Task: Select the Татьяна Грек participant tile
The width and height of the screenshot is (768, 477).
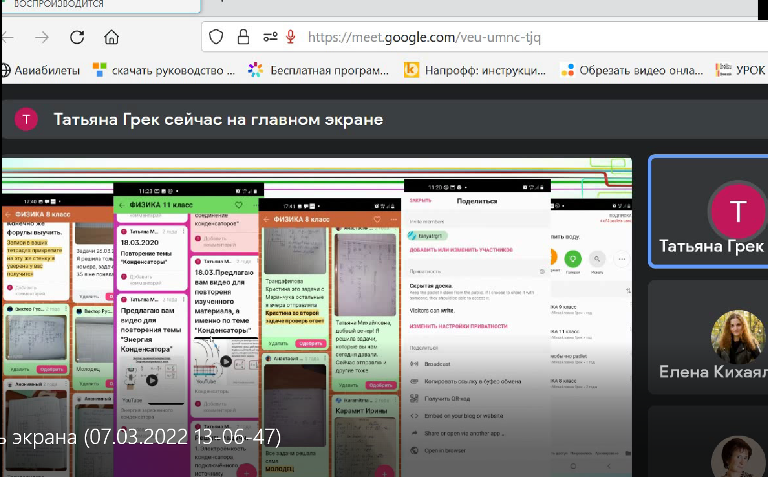Action: pyautogui.click(x=708, y=212)
